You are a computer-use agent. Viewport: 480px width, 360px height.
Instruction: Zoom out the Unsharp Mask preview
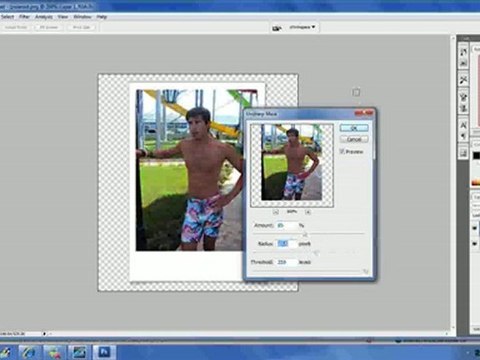point(276,212)
